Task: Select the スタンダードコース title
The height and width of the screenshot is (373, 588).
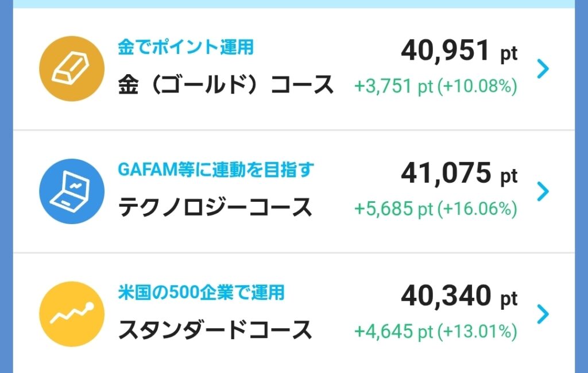Action: [x=215, y=330]
